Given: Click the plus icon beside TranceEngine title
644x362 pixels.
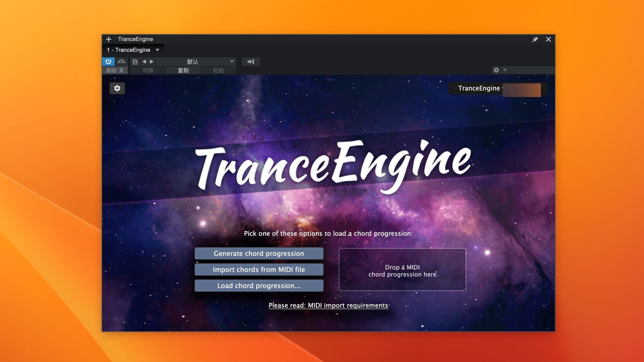Looking at the screenshot, I should [109, 39].
